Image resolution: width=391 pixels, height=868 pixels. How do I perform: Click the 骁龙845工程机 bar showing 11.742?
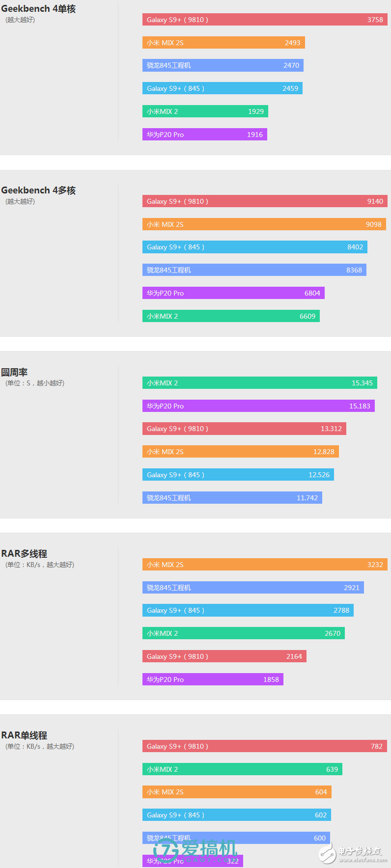coord(232,498)
